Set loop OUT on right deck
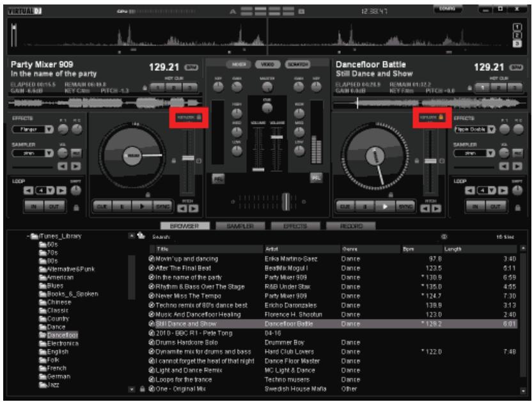The image size is (532, 402). (496, 206)
